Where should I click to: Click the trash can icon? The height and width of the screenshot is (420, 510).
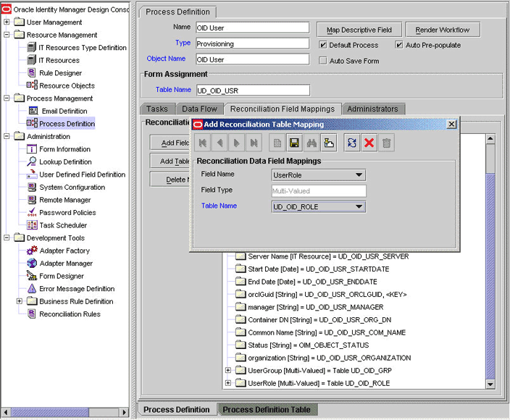(x=386, y=143)
